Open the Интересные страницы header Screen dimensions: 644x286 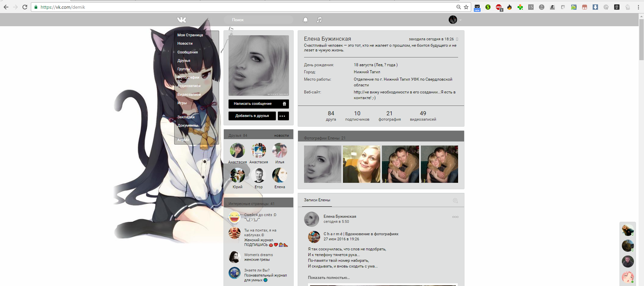[251, 204]
